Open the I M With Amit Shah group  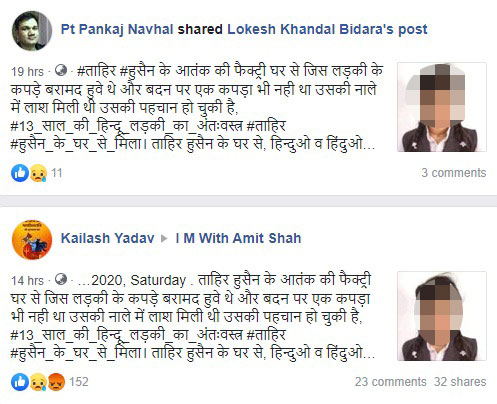click(x=238, y=238)
